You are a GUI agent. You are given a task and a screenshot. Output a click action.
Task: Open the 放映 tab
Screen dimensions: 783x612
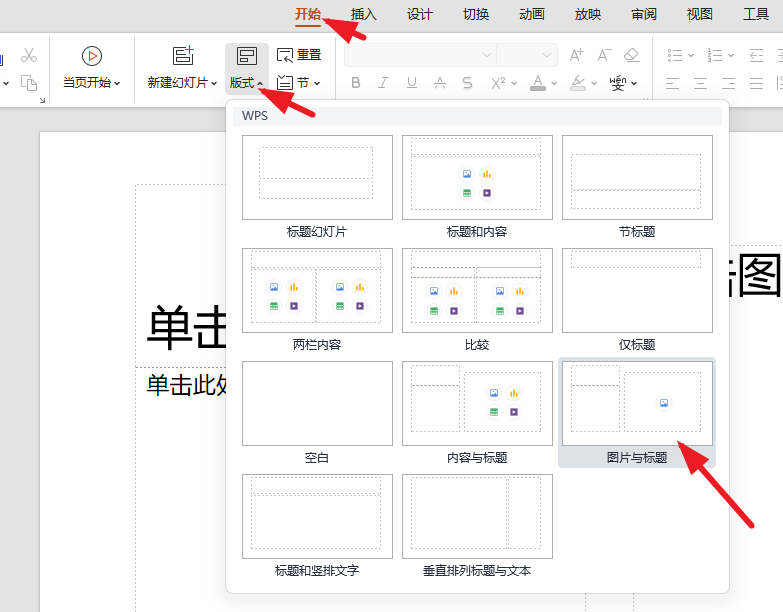pos(588,14)
